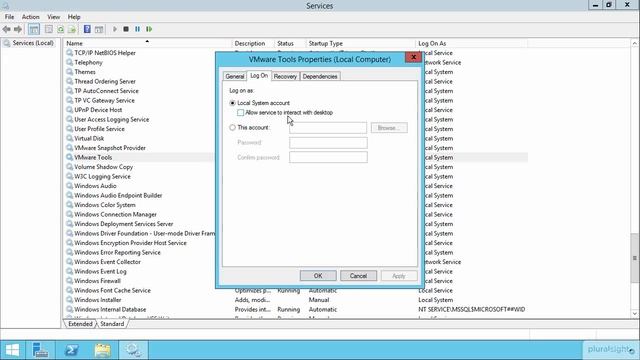Open the Help menu
Image resolution: width=640 pixels, height=360 pixels.
[74, 17]
